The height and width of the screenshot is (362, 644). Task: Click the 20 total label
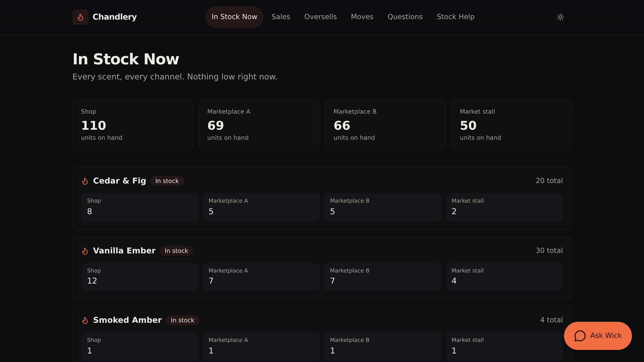[549, 181]
